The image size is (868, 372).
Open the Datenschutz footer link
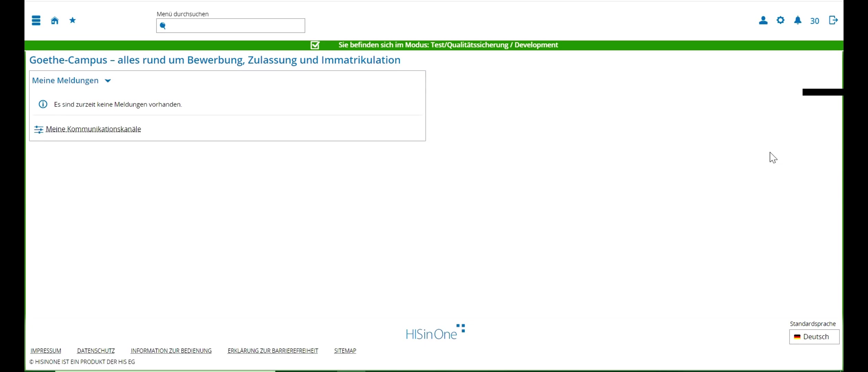pos(96,351)
